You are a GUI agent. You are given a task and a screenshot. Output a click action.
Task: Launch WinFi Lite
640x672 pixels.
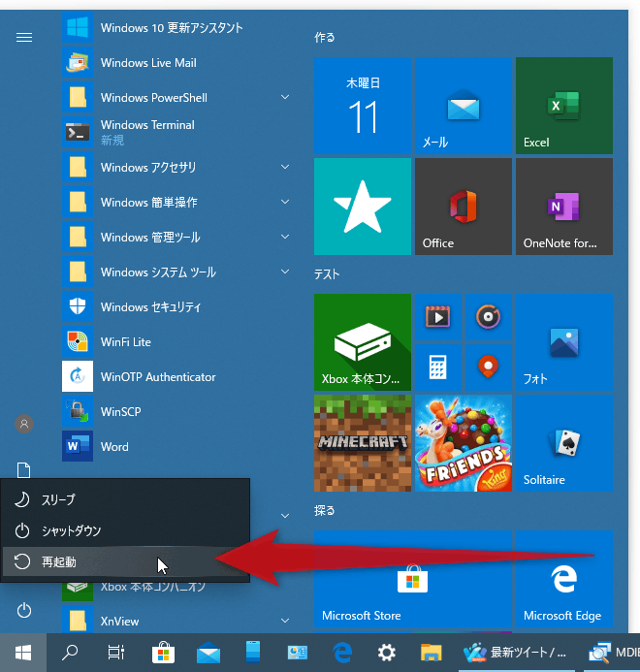[176, 342]
